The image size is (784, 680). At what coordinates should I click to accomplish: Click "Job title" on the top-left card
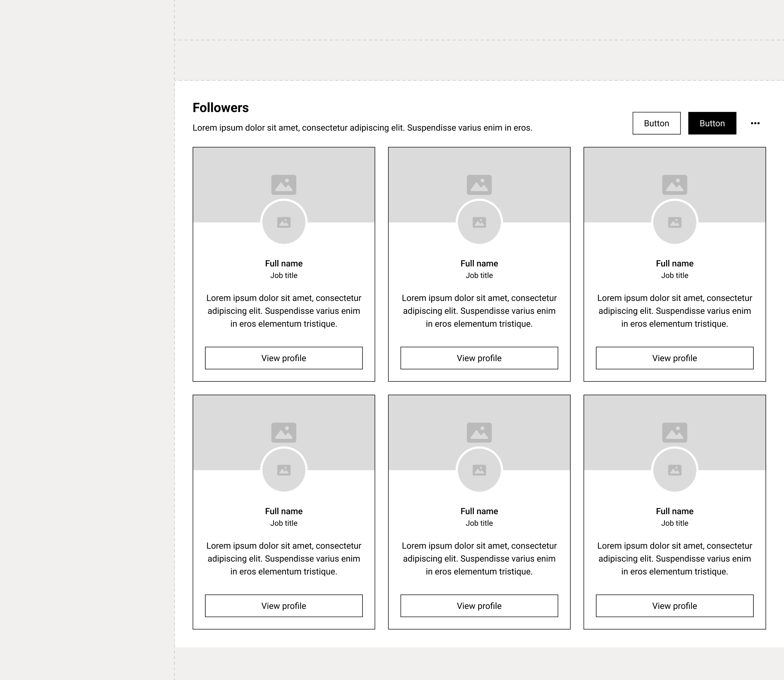click(284, 276)
